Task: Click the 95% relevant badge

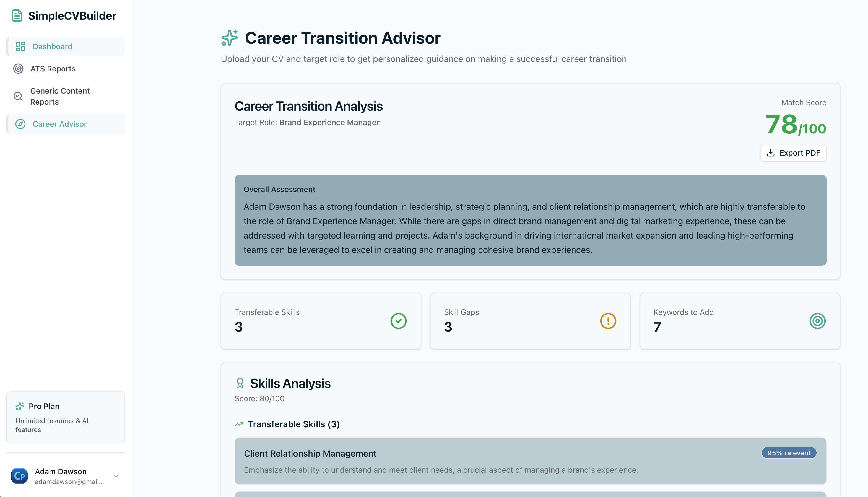Action: pyautogui.click(x=789, y=453)
